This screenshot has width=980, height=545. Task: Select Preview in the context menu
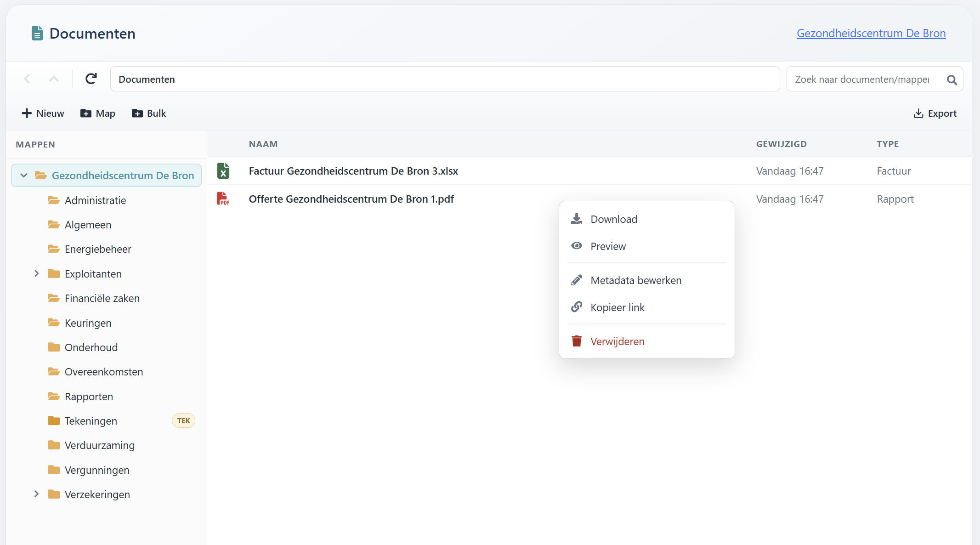pyautogui.click(x=608, y=246)
